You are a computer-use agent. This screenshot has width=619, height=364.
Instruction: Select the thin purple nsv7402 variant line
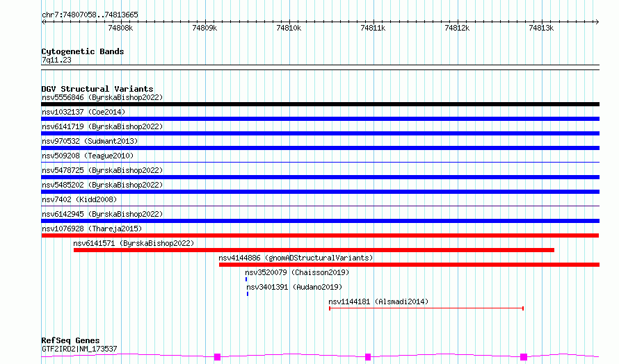(x=320, y=206)
